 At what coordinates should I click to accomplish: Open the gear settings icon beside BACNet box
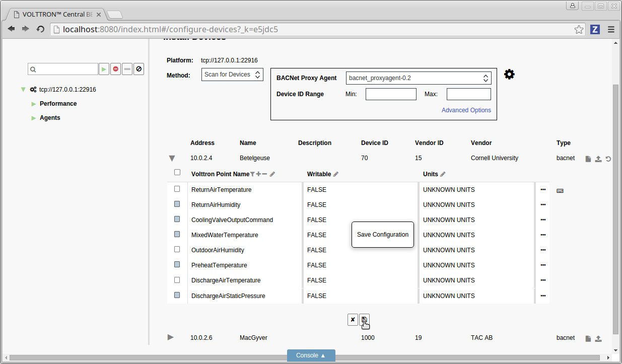(509, 75)
